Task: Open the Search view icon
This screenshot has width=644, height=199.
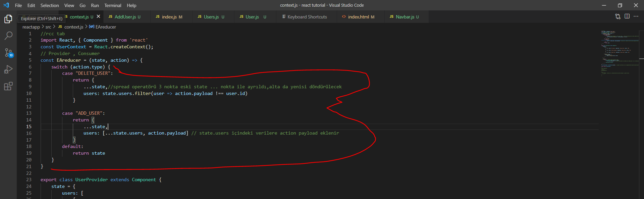Action: click(x=8, y=36)
